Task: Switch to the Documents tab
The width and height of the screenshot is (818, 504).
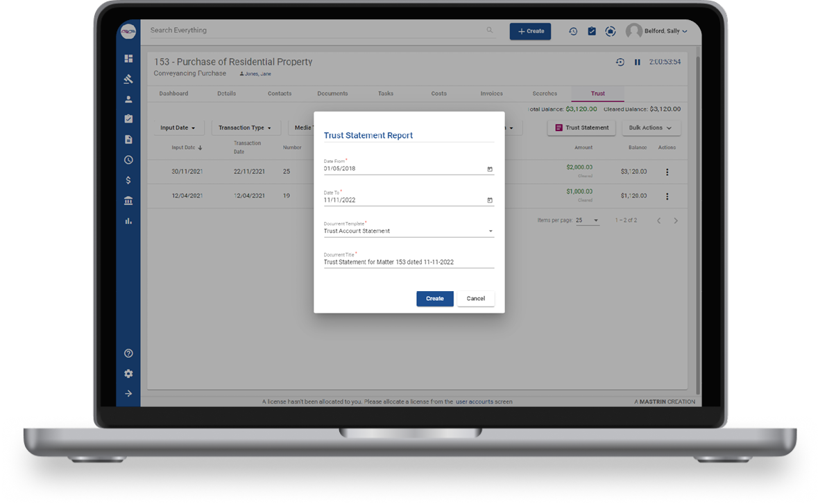Action: click(x=332, y=94)
